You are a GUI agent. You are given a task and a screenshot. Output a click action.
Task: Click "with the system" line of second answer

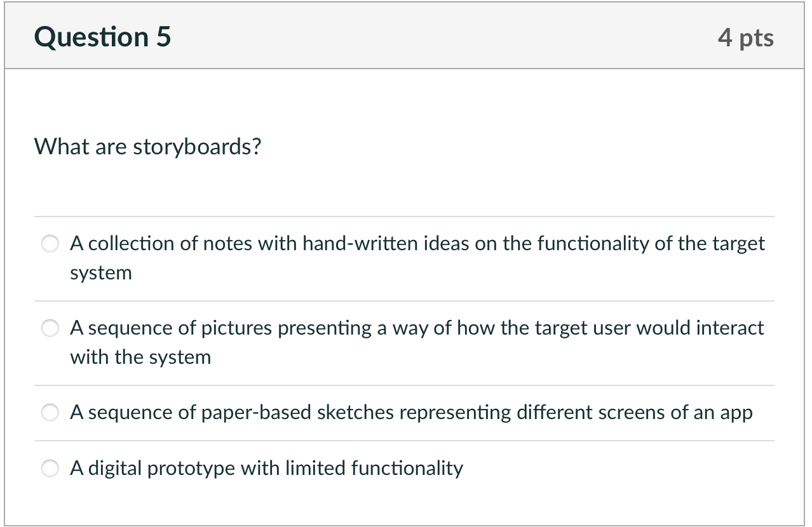[x=140, y=357]
